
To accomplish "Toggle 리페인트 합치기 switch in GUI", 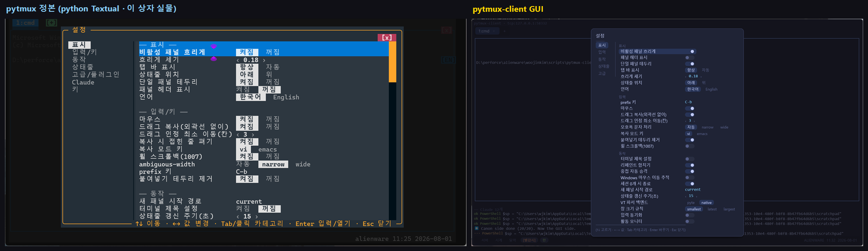I will click(690, 165).
